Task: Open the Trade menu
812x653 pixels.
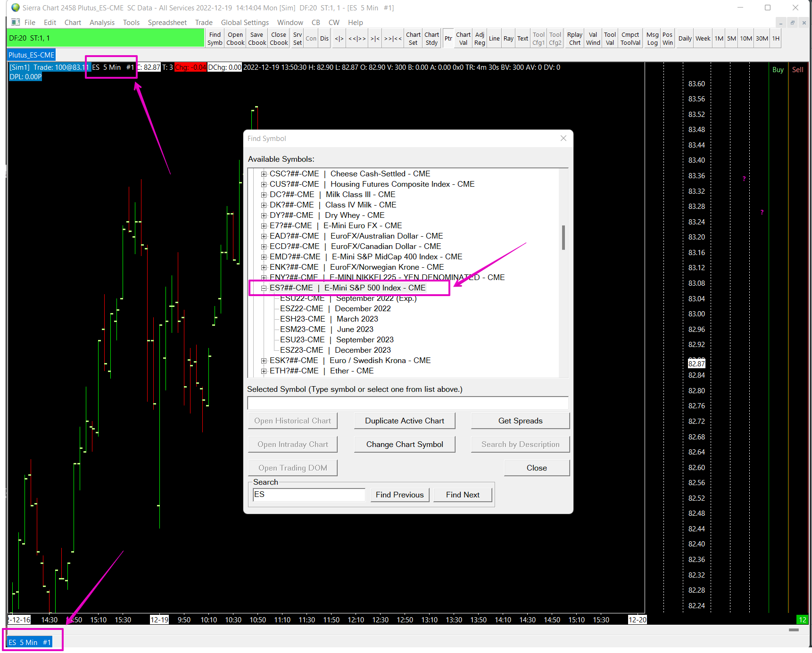Action: [x=204, y=23]
